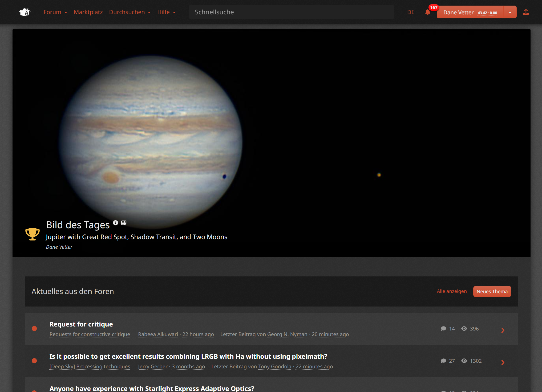Click info icon beside Bild des Tages
This screenshot has width=542, height=392.
pos(115,223)
